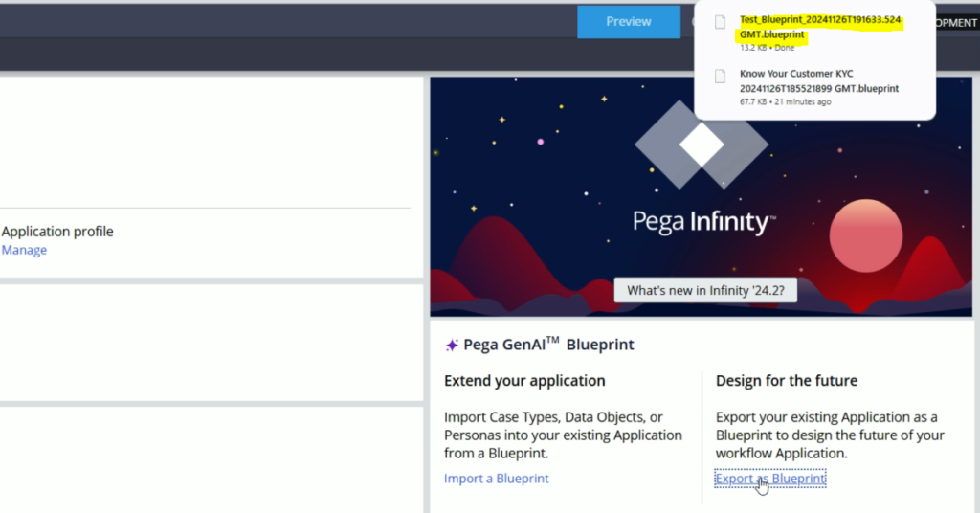
Task: Click the 67.7 KB 21 minutes ago text
Action: pyautogui.click(x=785, y=101)
